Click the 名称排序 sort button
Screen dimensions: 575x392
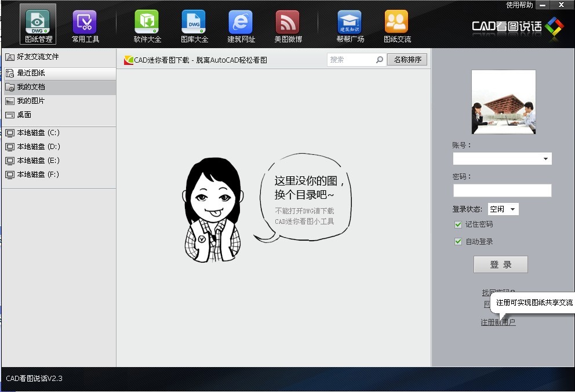(x=407, y=60)
